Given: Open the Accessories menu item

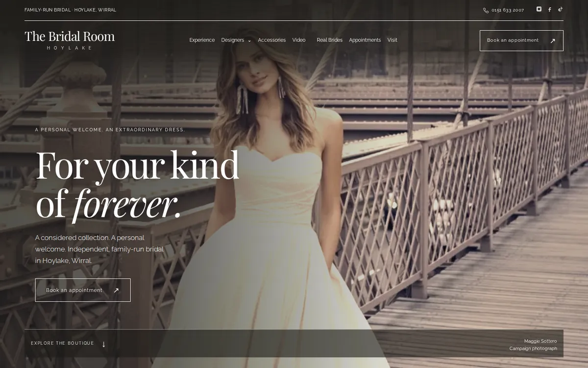Looking at the screenshot, I should tap(271, 40).
